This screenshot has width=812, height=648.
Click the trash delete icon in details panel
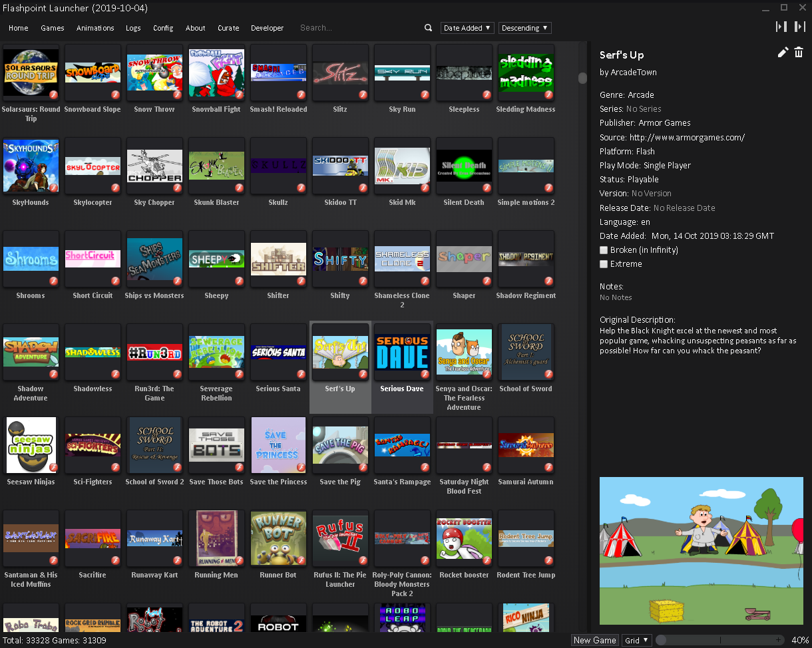799,53
